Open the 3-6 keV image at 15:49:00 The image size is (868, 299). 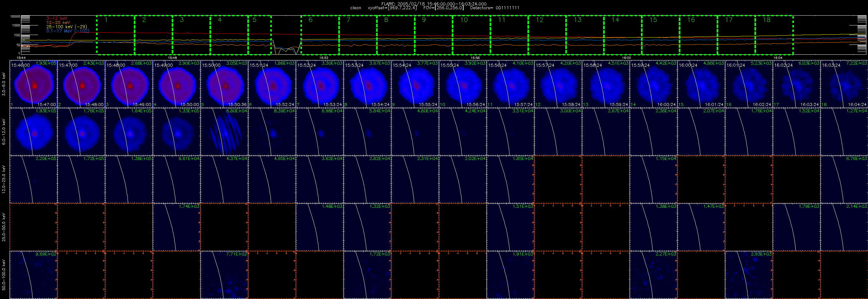click(176, 84)
